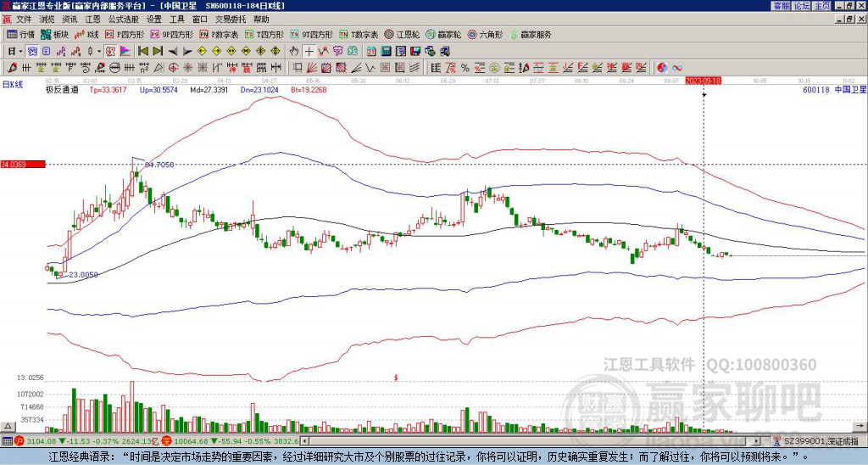Open the 设置 menu
Image resolution: width=868 pixels, height=465 pixels.
(x=154, y=20)
